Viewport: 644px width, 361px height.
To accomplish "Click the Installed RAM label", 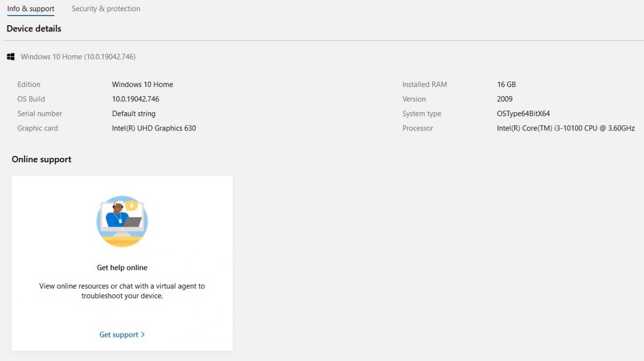I will point(425,84).
